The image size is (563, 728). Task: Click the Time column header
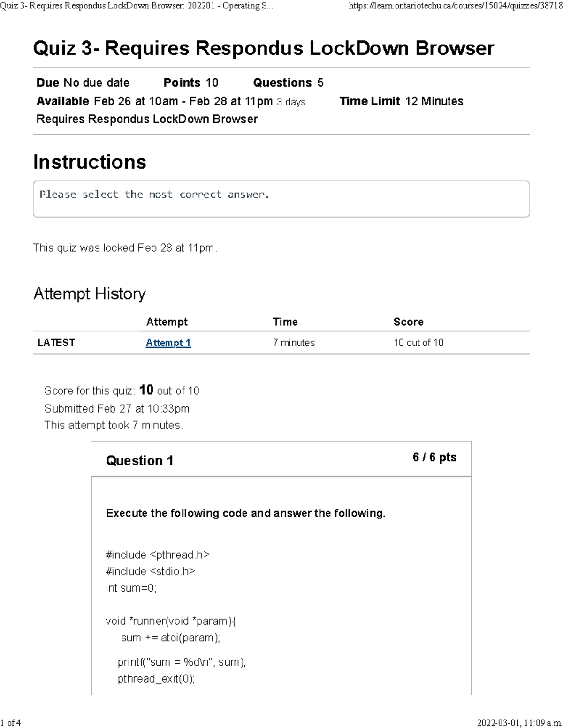point(285,322)
